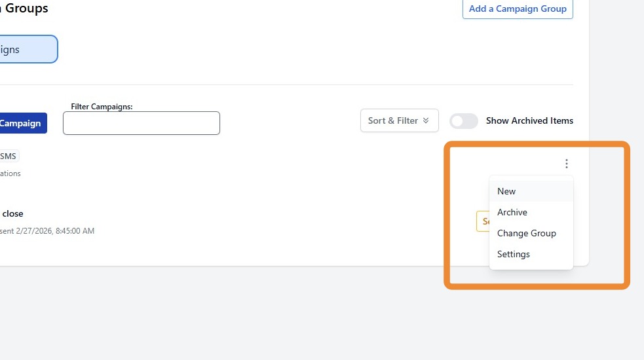Click the sent 2/27/2026 timestamp
This screenshot has height=360, width=644.
(47, 231)
